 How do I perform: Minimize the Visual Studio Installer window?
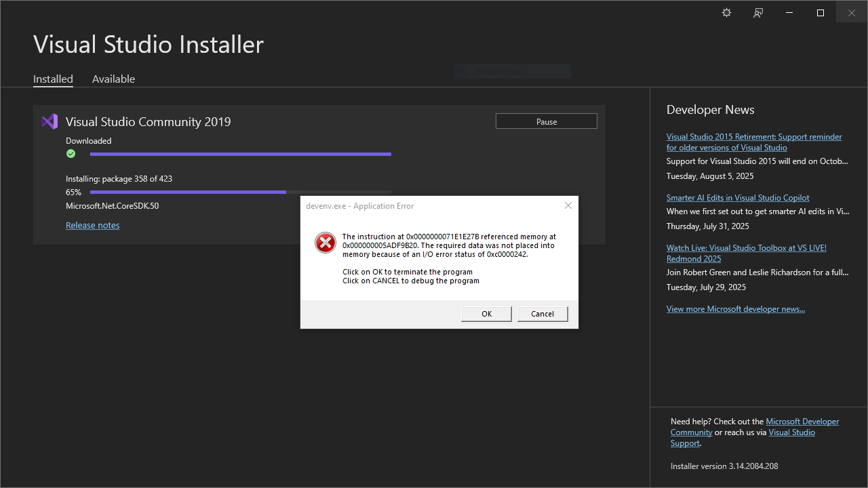point(789,13)
